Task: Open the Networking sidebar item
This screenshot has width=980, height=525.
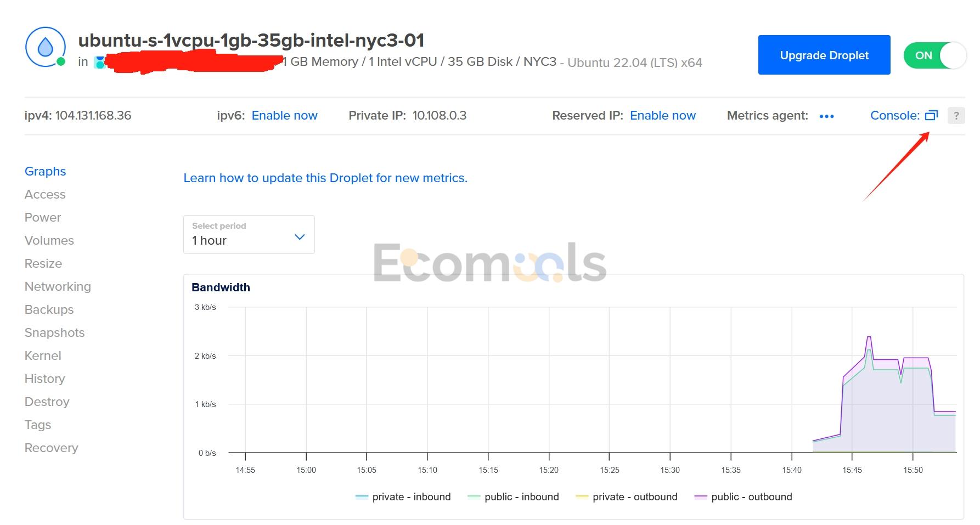Action: (x=58, y=286)
